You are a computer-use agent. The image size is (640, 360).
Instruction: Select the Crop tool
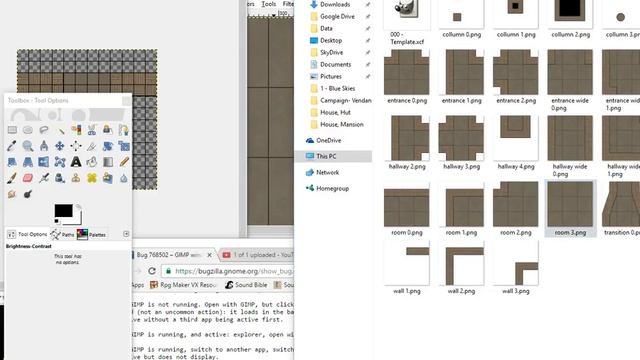pos(92,146)
